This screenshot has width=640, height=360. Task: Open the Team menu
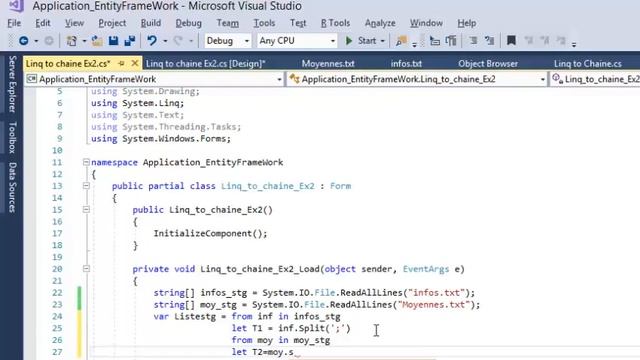(x=228, y=23)
